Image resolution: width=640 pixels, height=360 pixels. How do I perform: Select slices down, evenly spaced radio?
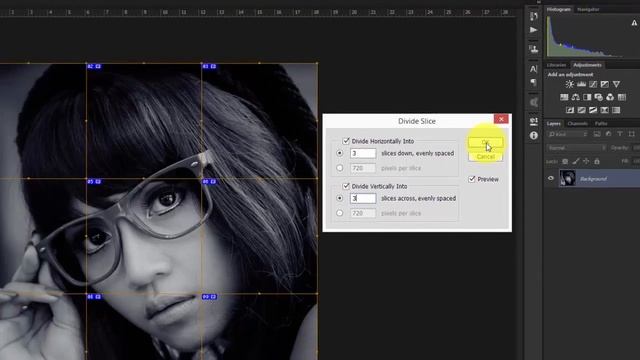point(340,153)
